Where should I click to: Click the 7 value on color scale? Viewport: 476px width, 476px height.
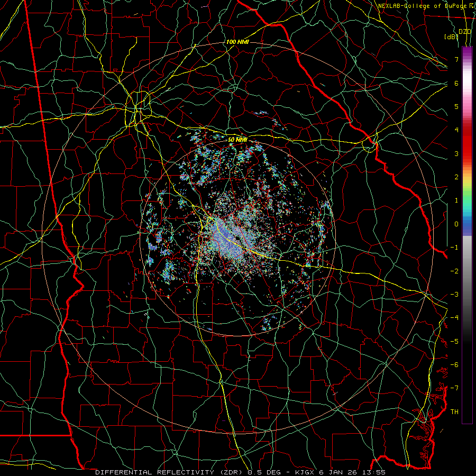coord(456,59)
